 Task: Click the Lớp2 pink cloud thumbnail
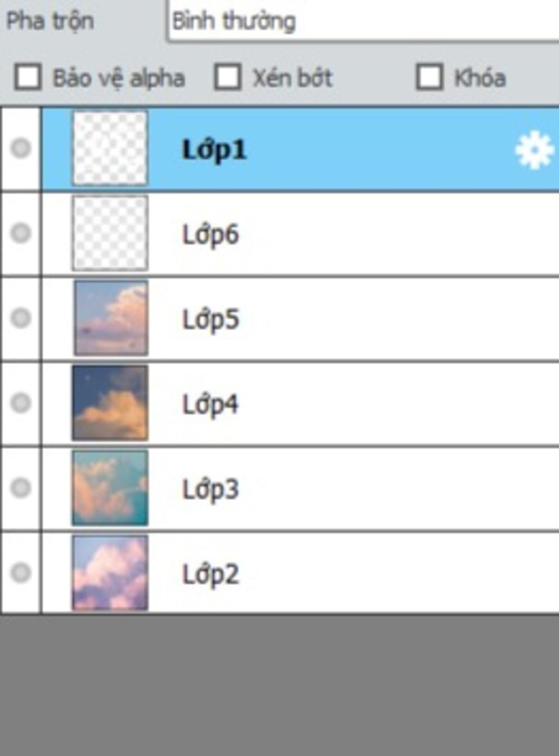(x=110, y=573)
